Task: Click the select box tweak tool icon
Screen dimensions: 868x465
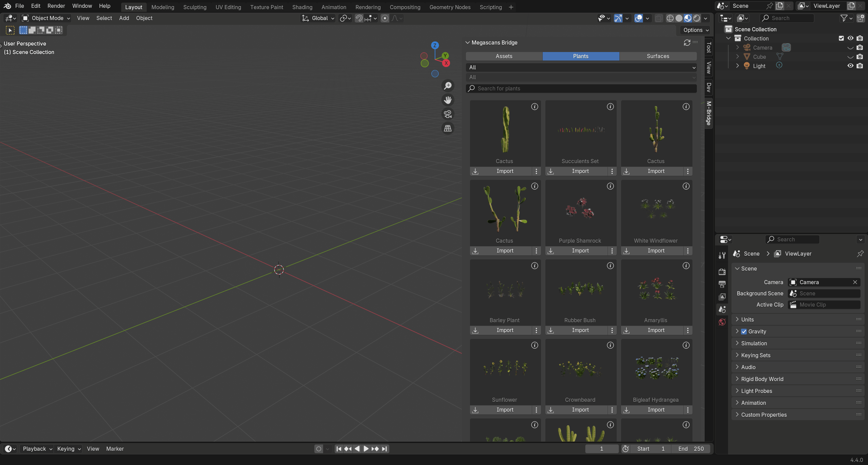Action: [x=10, y=30]
